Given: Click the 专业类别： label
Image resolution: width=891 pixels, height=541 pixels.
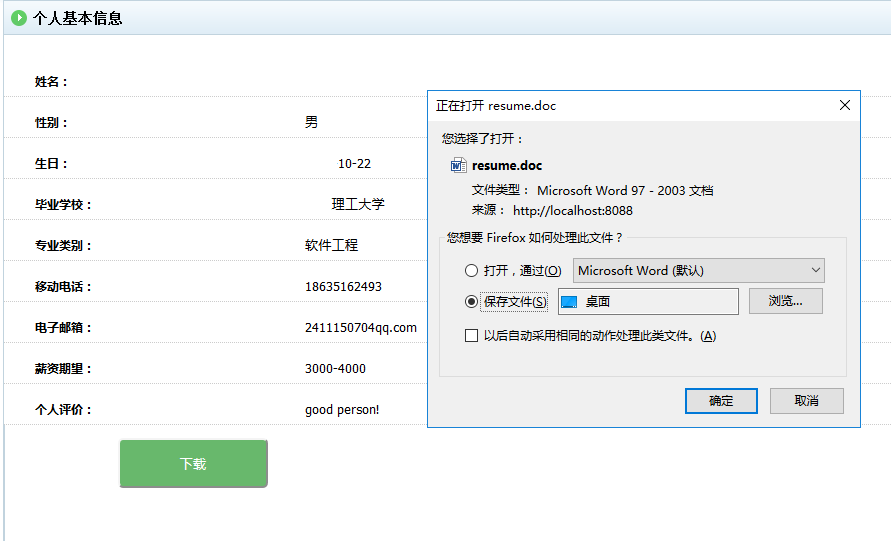Looking at the screenshot, I should click(63, 245).
